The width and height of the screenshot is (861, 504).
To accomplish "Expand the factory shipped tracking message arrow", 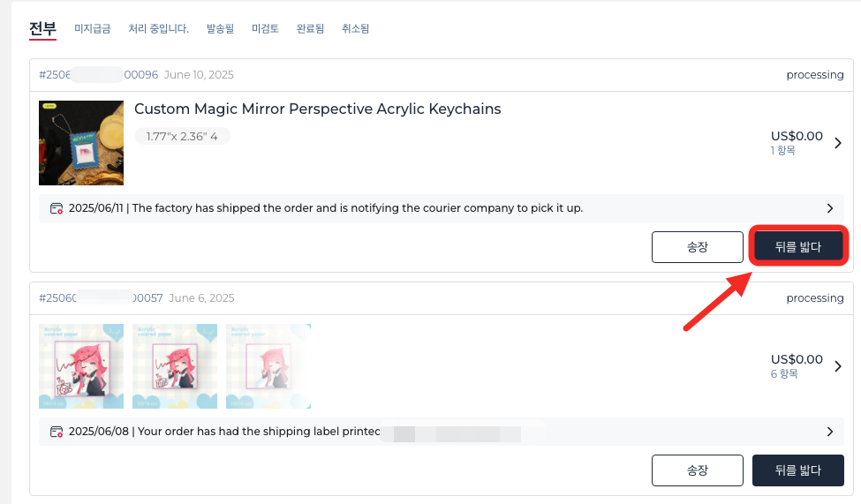I will [829, 209].
